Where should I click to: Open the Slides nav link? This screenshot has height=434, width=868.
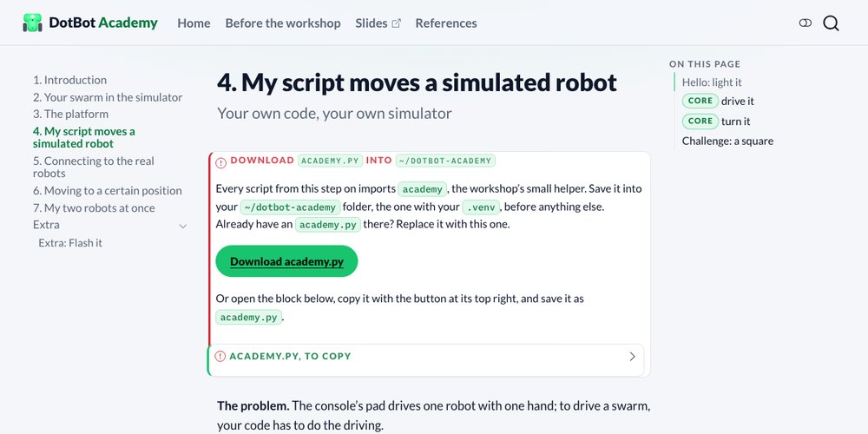click(378, 23)
